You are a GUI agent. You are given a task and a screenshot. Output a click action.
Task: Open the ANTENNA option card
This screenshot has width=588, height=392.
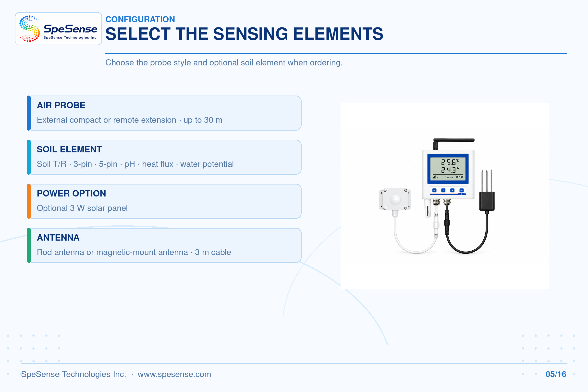click(x=164, y=245)
